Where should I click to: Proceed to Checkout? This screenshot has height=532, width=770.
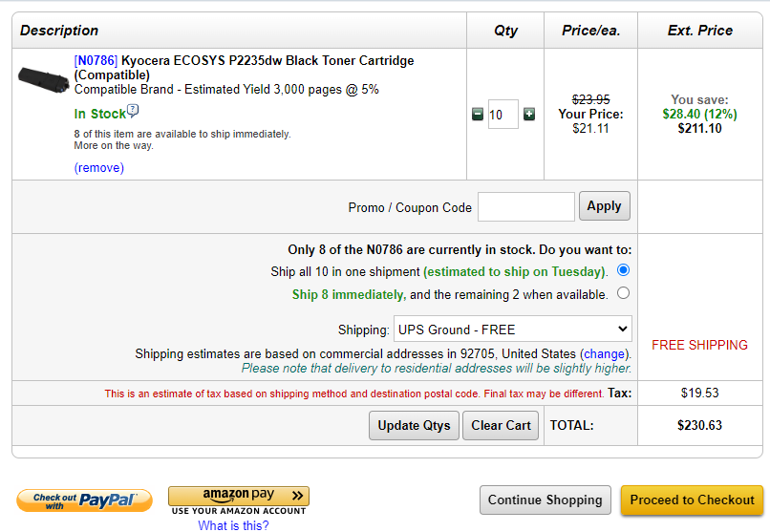click(692, 500)
